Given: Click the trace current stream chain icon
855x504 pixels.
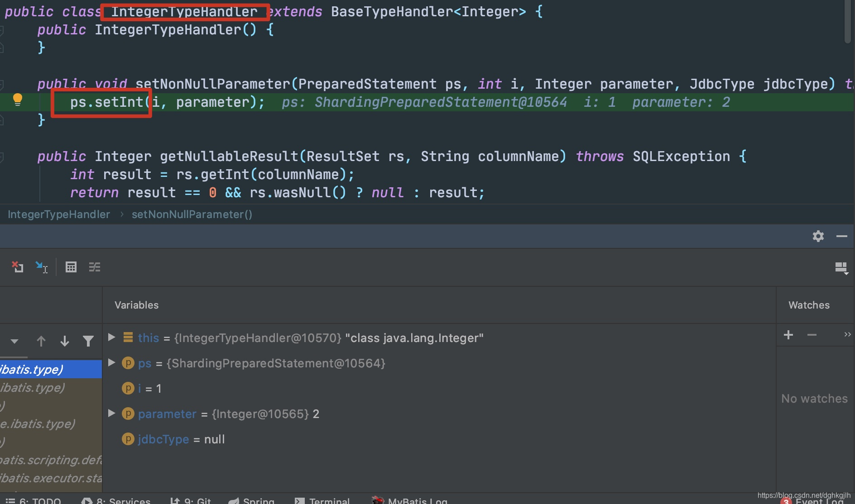Looking at the screenshot, I should coord(95,267).
